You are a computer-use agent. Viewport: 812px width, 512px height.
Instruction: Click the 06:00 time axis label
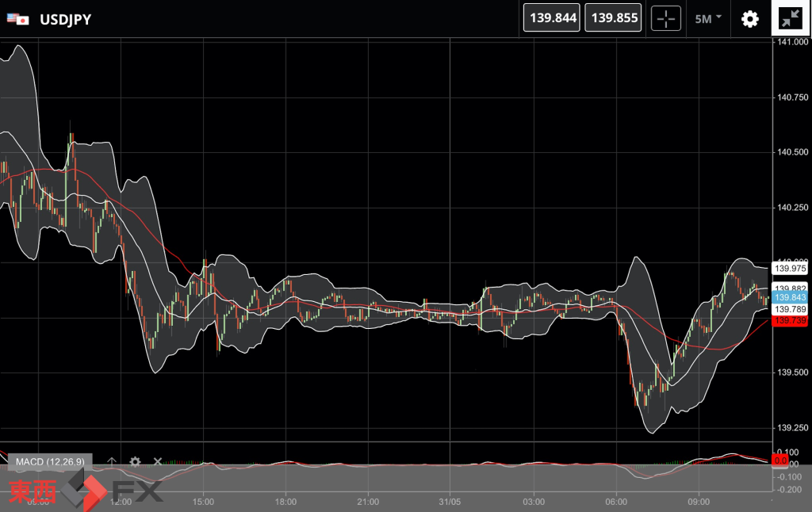tap(616, 502)
